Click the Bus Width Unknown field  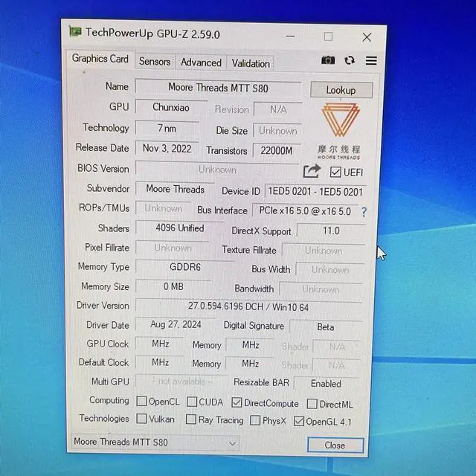coord(330,270)
